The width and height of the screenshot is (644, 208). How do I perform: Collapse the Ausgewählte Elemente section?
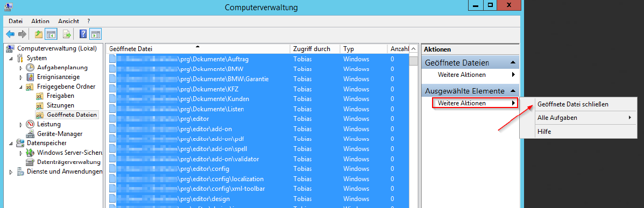(513, 91)
